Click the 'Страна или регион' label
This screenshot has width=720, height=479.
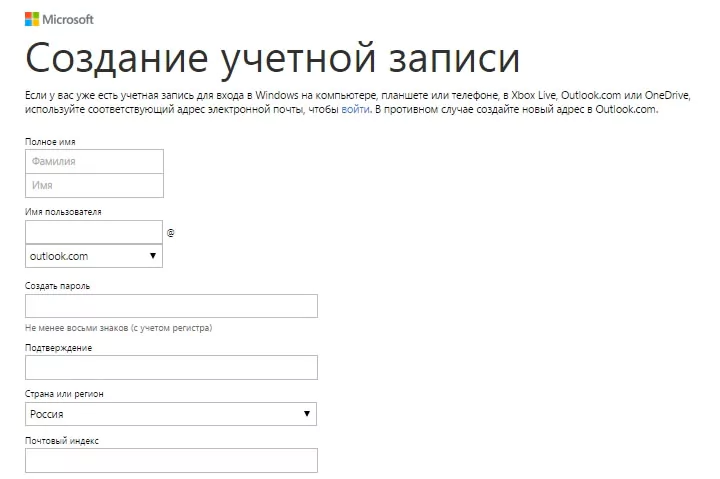pyautogui.click(x=64, y=394)
